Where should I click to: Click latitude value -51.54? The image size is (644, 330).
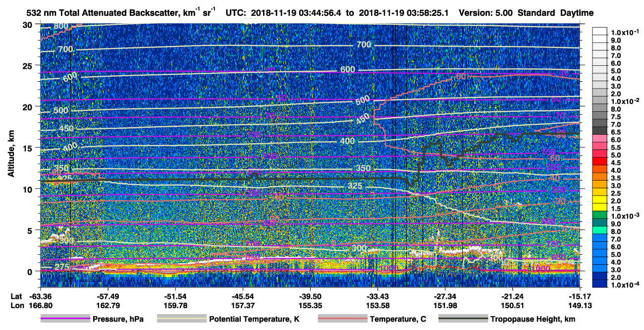[175, 296]
